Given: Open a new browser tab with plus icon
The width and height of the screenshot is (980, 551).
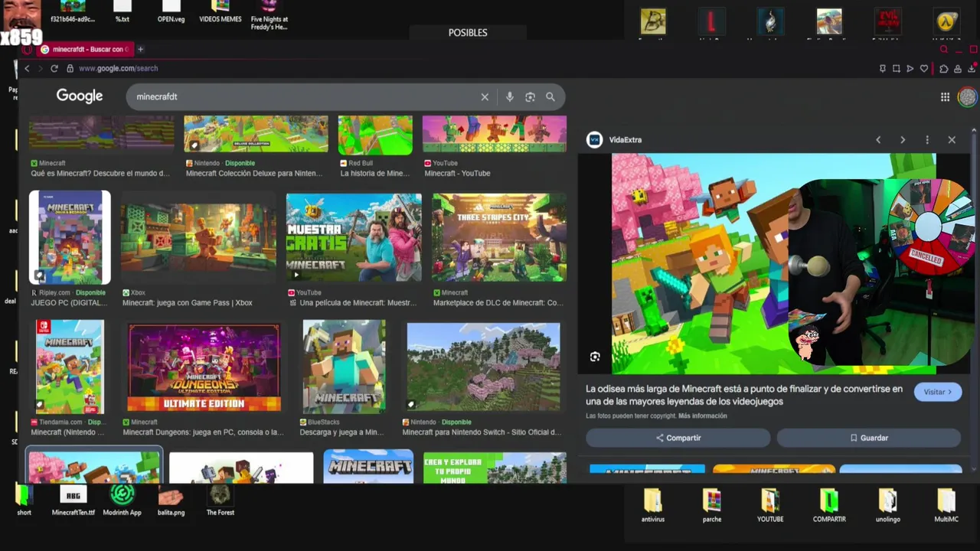Looking at the screenshot, I should (140, 49).
